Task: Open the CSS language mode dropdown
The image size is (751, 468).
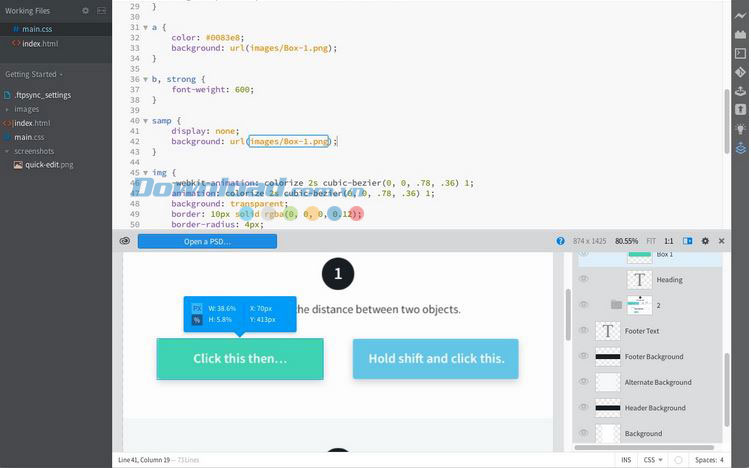Action: click(652, 460)
